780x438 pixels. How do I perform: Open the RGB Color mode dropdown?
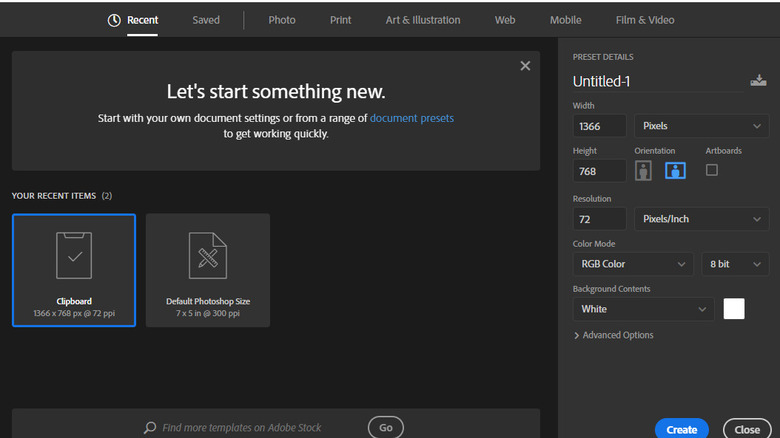633,264
